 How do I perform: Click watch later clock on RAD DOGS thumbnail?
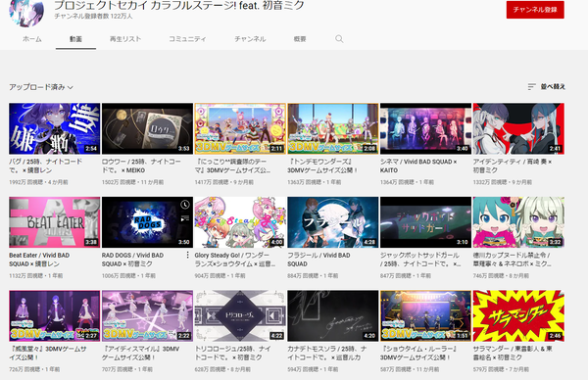[185, 205]
